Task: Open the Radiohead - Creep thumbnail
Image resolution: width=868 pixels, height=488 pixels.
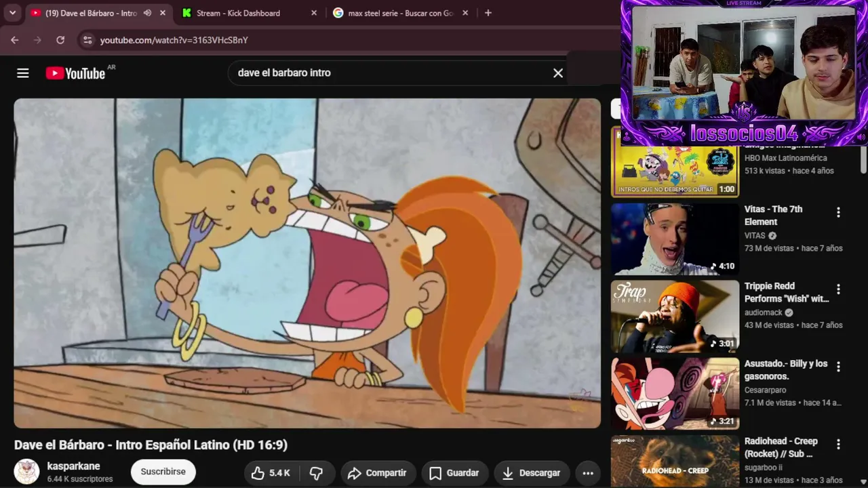Action: click(x=675, y=462)
